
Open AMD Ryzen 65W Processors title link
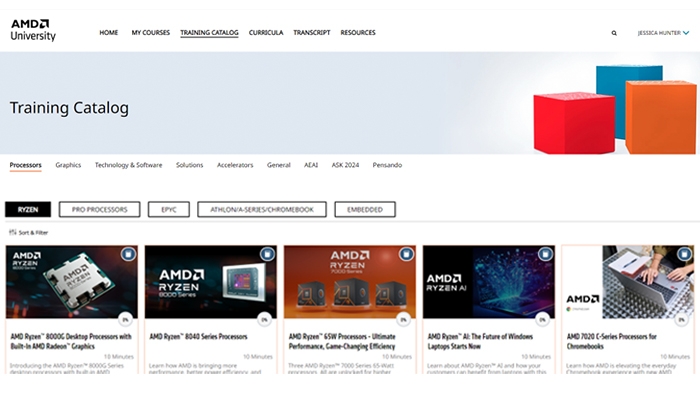[342, 342]
